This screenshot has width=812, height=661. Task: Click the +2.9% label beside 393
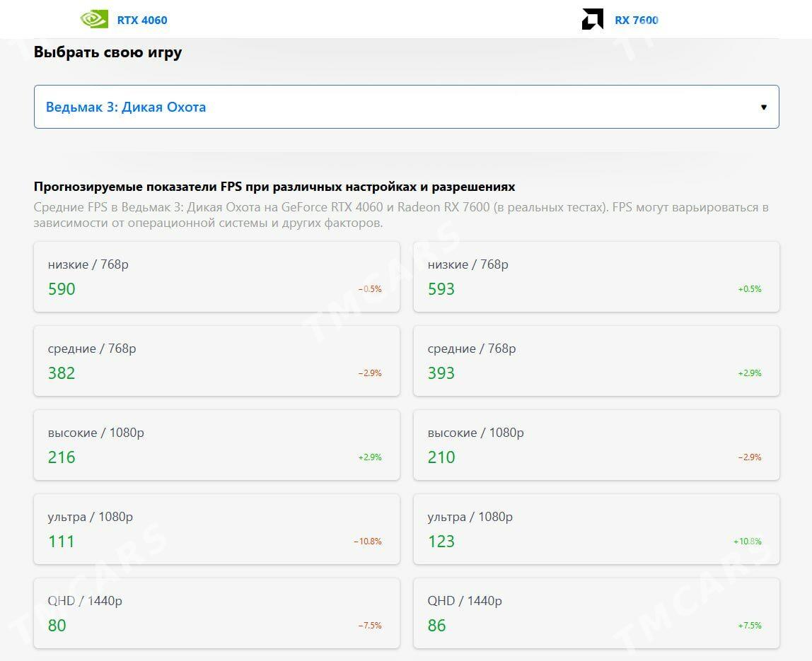[x=750, y=373]
